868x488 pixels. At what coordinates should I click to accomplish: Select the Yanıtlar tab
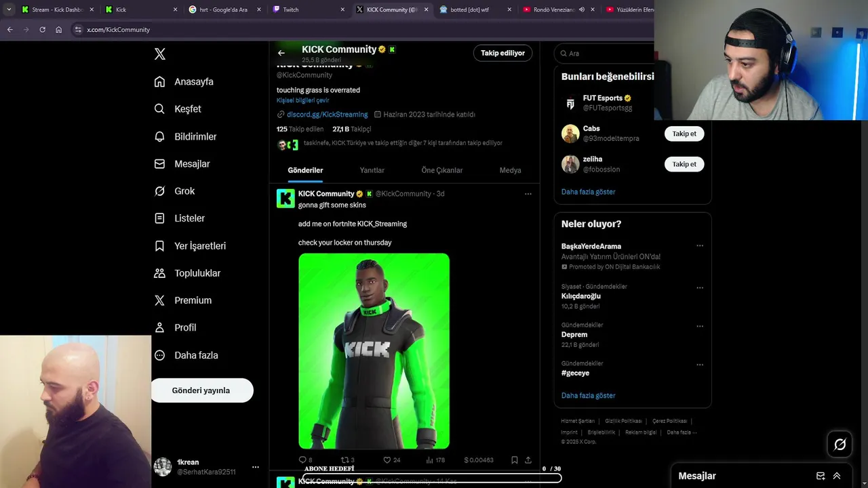pyautogui.click(x=372, y=170)
